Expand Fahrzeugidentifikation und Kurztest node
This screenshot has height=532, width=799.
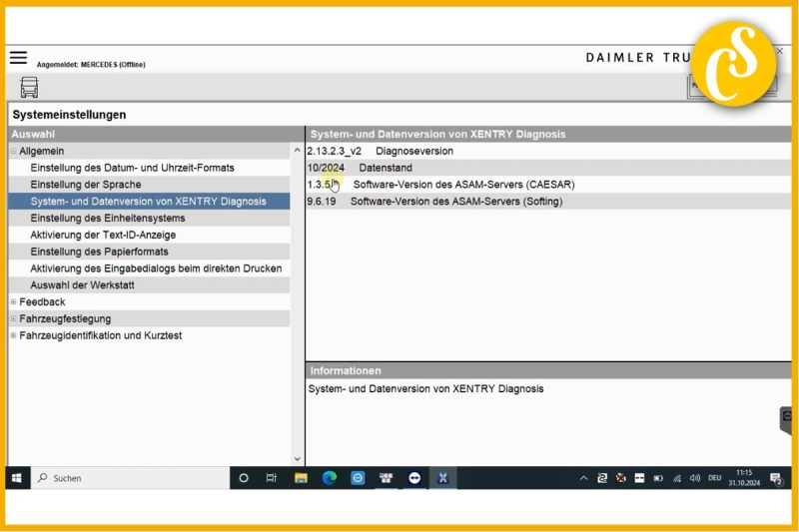(13, 336)
